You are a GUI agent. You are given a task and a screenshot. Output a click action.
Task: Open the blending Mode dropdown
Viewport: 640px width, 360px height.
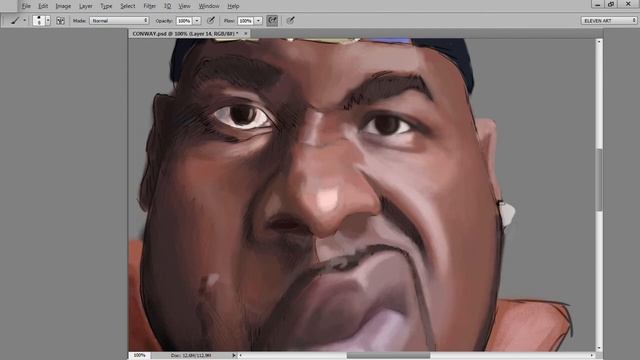[119, 20]
